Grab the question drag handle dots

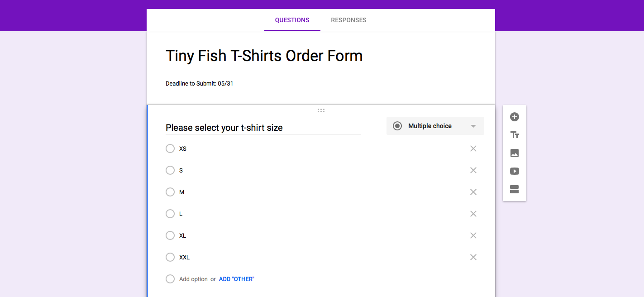(321, 110)
